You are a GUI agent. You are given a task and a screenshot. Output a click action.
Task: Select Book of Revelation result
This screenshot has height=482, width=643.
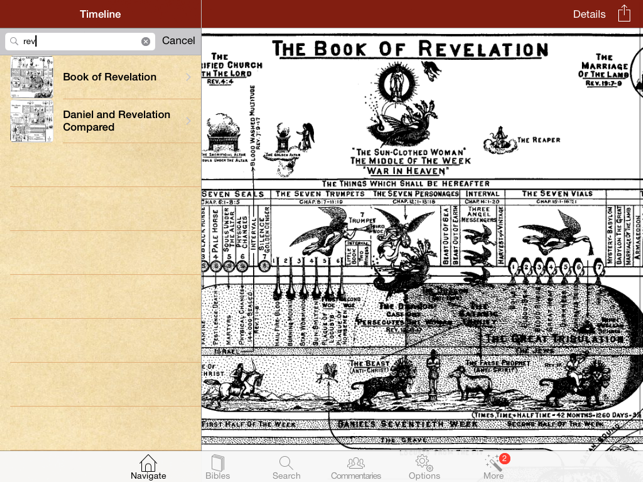coord(110,77)
